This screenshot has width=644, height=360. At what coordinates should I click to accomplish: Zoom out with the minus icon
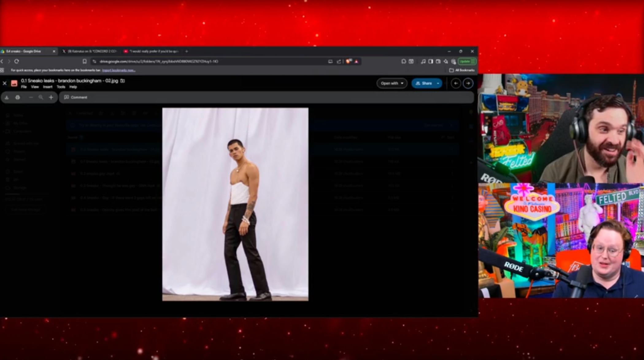tap(31, 97)
